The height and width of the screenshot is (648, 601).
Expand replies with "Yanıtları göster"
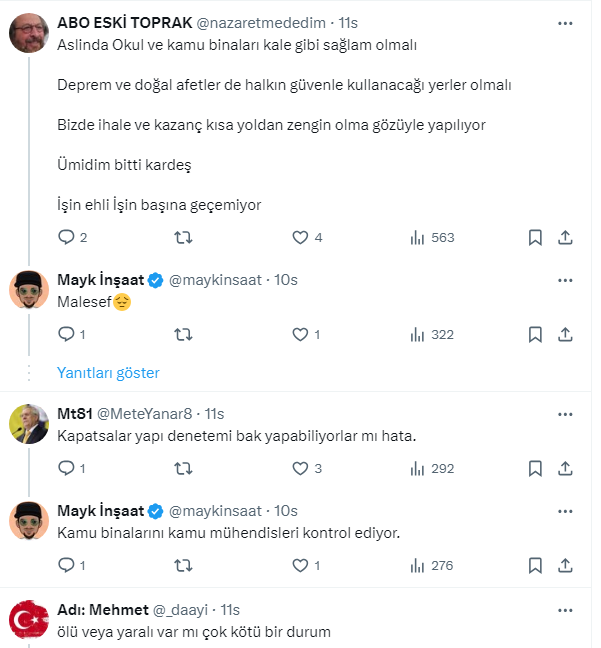tap(108, 372)
